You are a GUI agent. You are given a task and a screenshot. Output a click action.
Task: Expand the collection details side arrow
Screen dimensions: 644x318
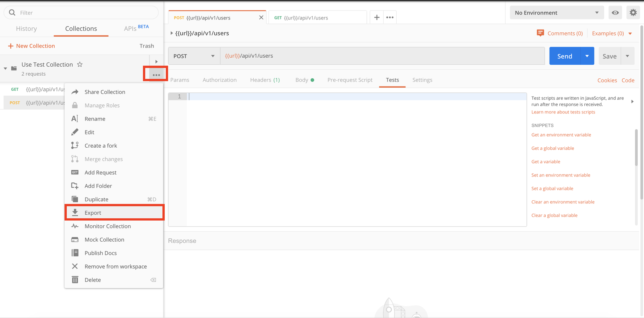click(x=157, y=62)
